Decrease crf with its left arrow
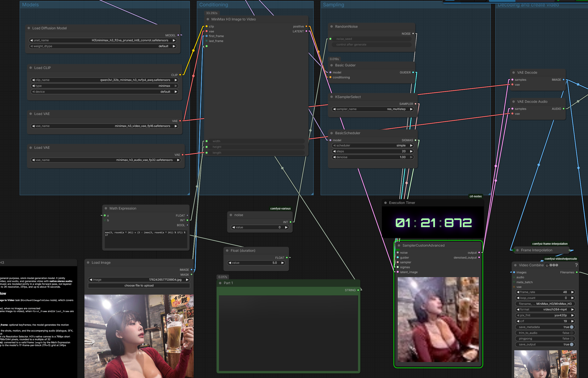The image size is (588, 378). pos(518,321)
